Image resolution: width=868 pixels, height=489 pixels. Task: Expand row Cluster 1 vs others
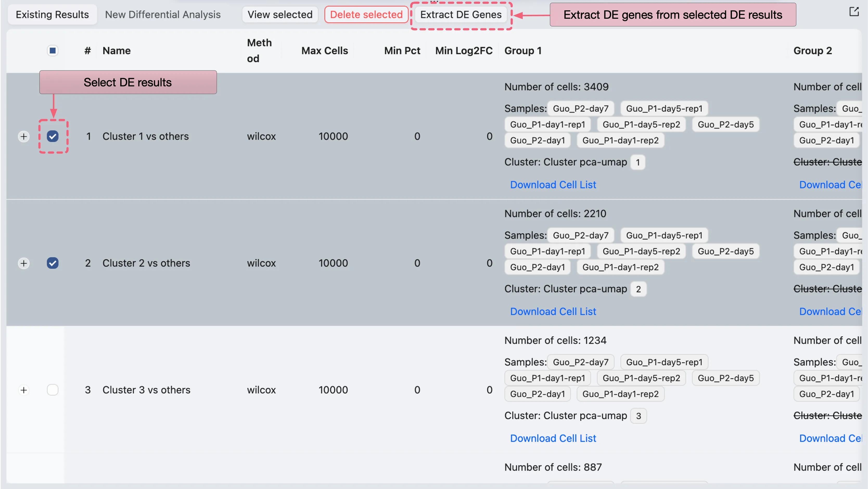pyautogui.click(x=24, y=136)
